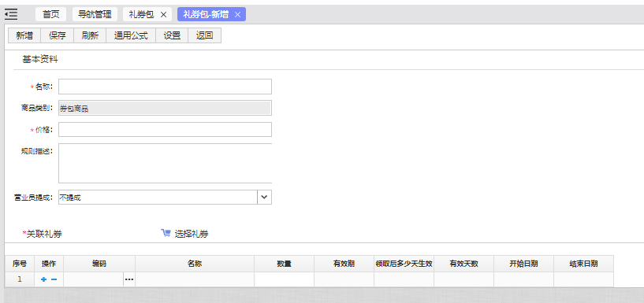Click the 编码 column header

tap(99, 264)
